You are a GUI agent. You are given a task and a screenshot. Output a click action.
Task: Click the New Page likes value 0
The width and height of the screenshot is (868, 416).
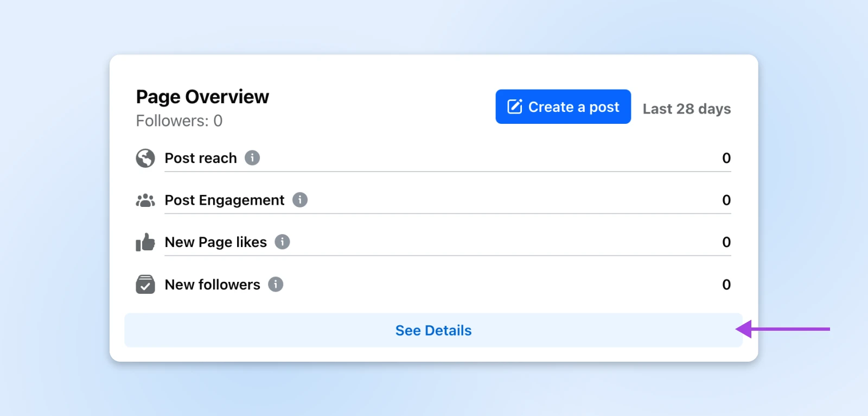726,242
